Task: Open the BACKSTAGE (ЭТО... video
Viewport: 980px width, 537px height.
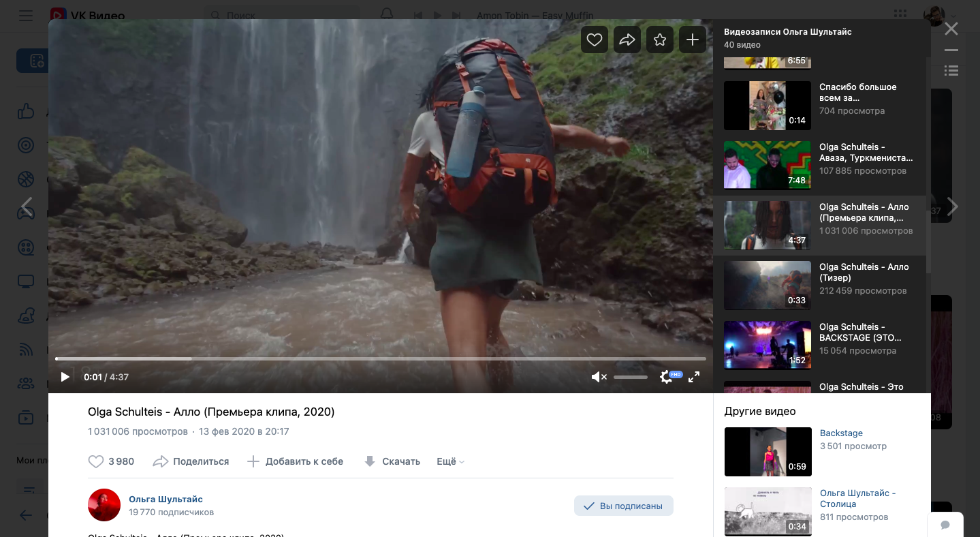Action: (820, 346)
